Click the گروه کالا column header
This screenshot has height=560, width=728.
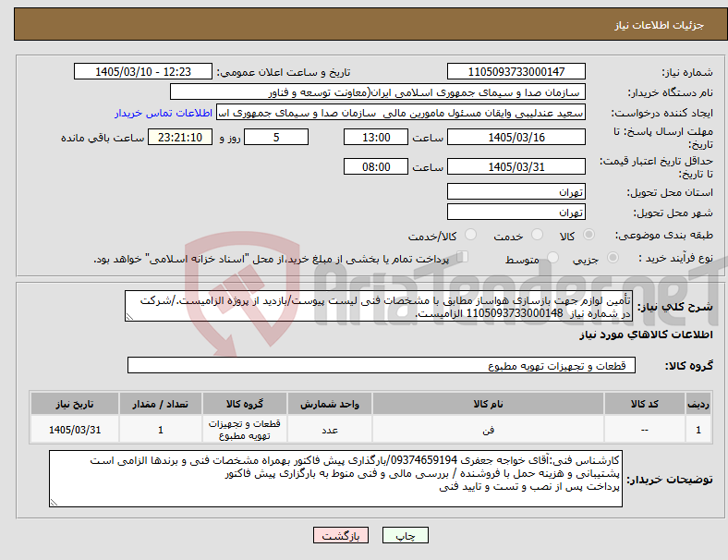pos(245,404)
